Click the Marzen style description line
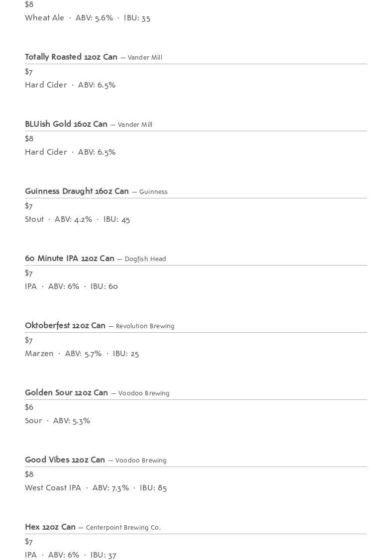This screenshot has height=560, width=392. 82,354
